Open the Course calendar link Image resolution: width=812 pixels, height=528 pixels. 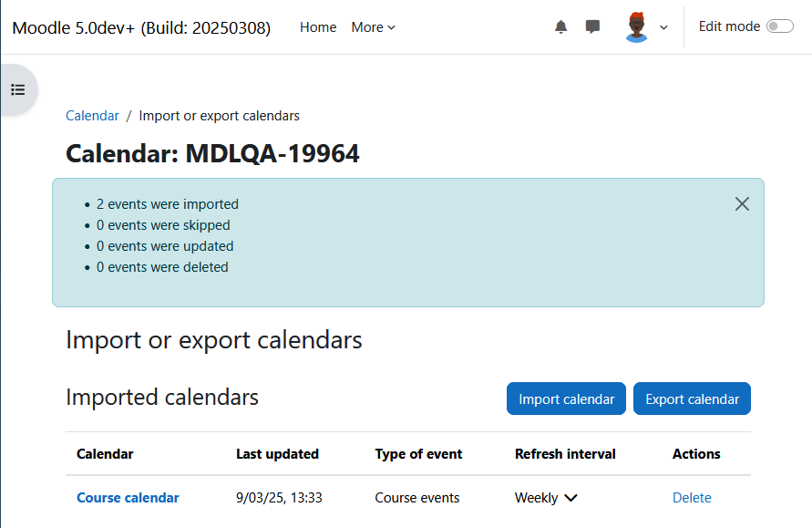[x=128, y=497]
